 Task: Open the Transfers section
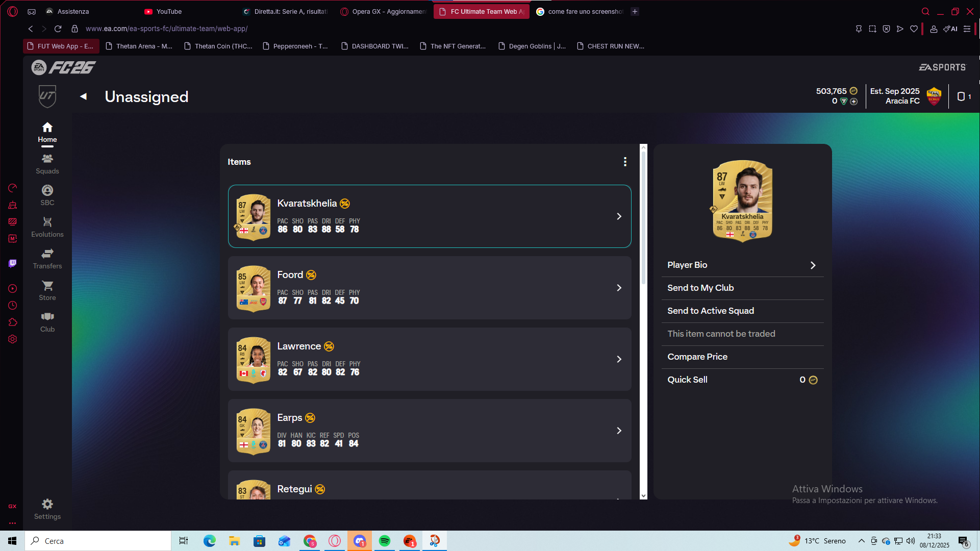pos(47,254)
